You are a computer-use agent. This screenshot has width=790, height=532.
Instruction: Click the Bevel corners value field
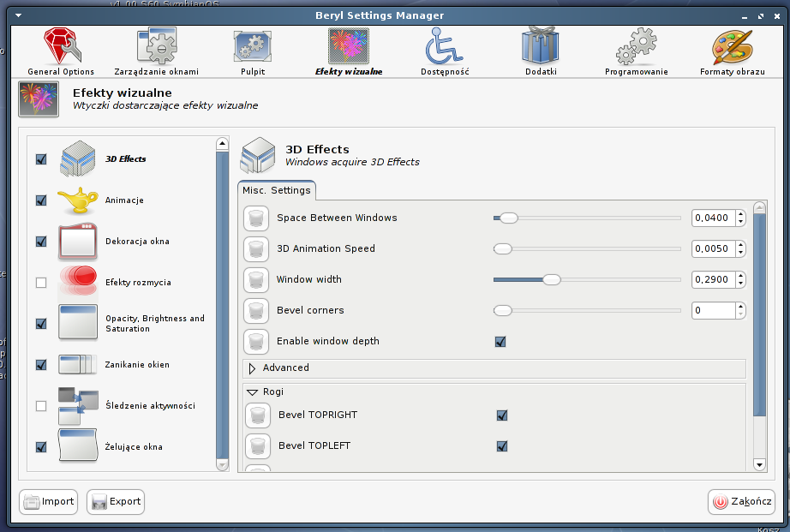pos(714,310)
